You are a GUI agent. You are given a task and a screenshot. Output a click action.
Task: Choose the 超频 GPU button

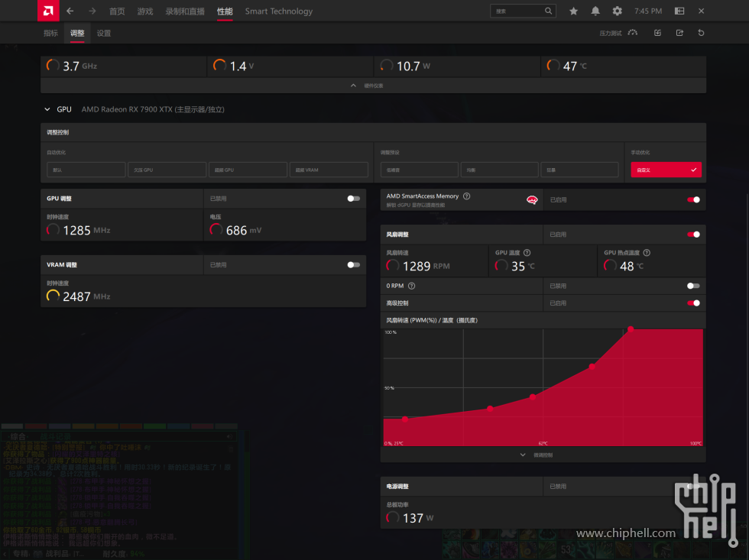pyautogui.click(x=248, y=170)
